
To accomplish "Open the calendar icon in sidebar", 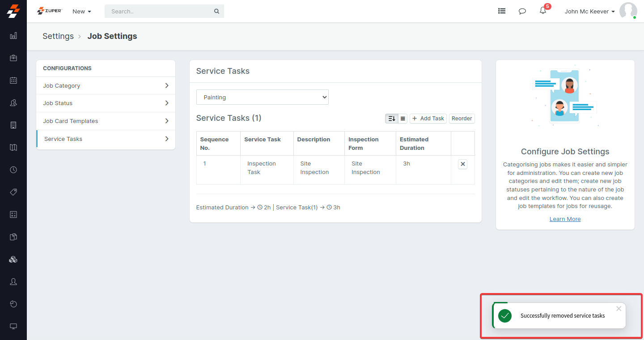I will (13, 80).
